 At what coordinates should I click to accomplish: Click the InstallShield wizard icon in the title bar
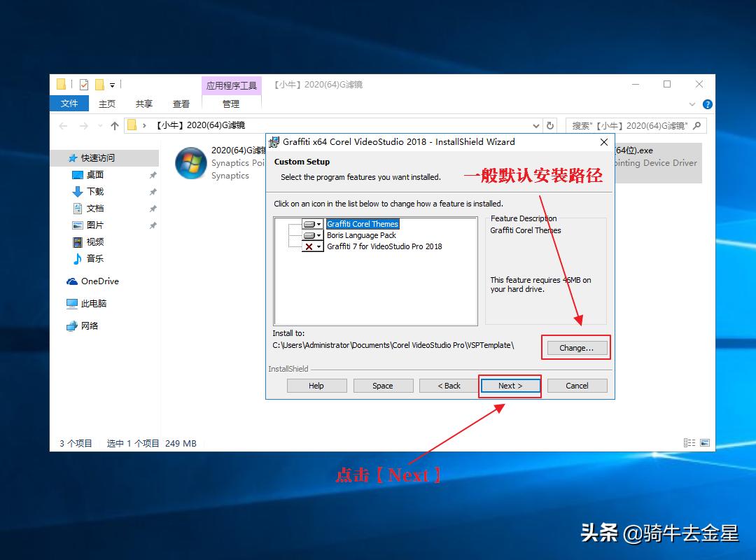coord(274,141)
